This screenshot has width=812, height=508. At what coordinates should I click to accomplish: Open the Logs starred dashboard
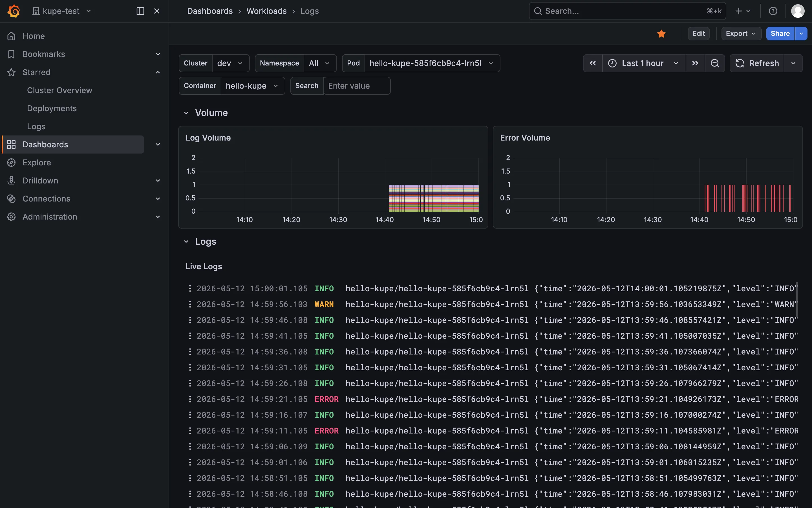click(36, 127)
